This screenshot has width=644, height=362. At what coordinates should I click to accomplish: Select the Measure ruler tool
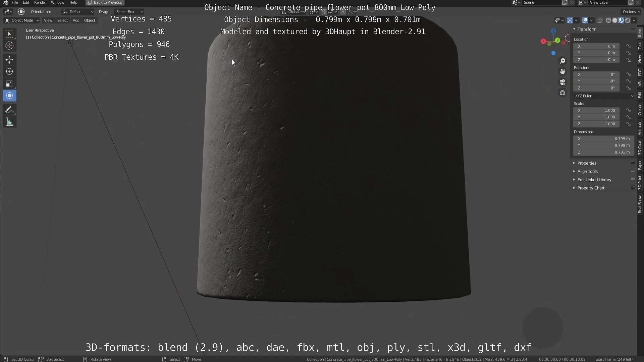click(x=9, y=122)
